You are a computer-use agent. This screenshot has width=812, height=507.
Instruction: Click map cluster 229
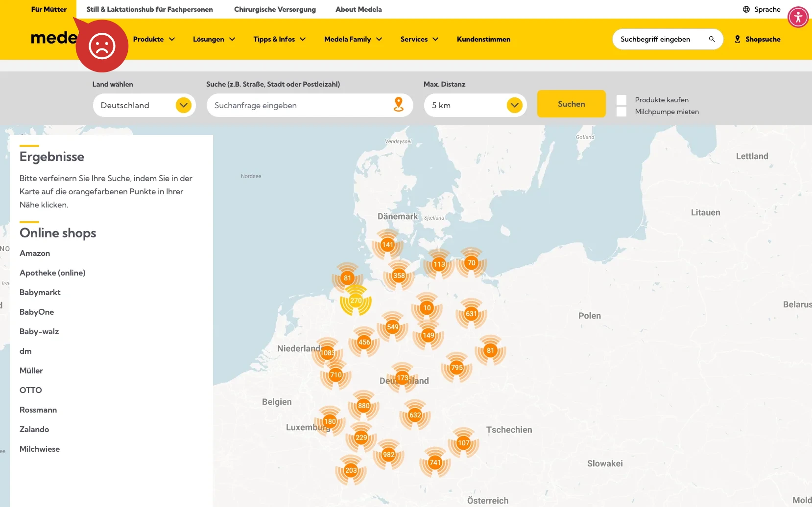361,438
